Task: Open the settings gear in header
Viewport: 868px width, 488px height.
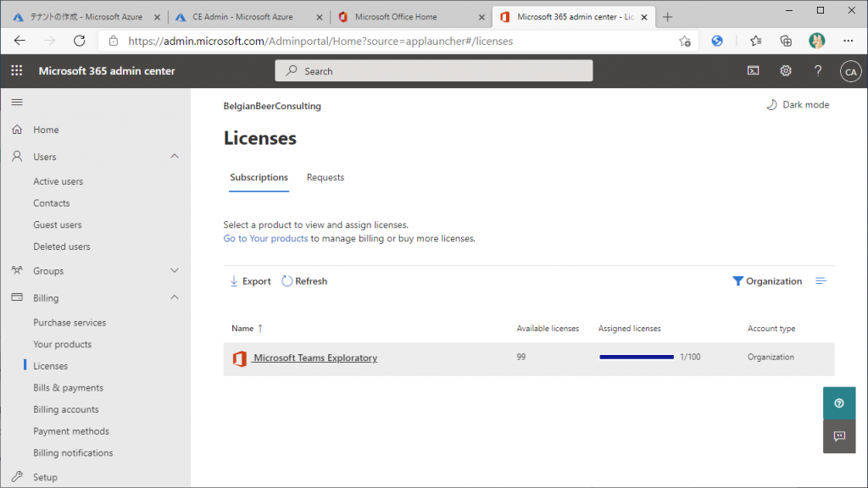Action: coord(786,71)
